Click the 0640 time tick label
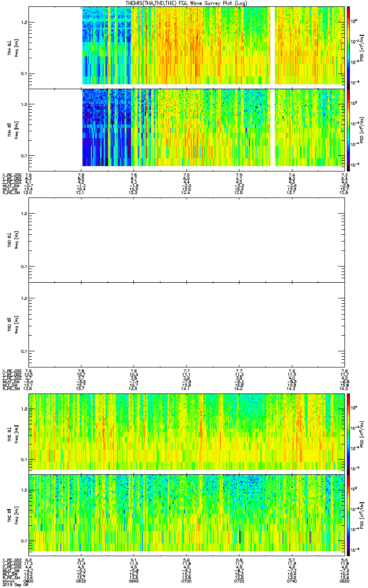368x588 pixels. coord(133,580)
